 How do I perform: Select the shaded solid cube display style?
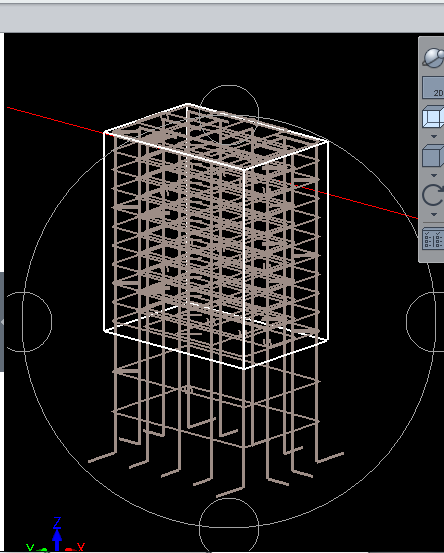(x=433, y=156)
